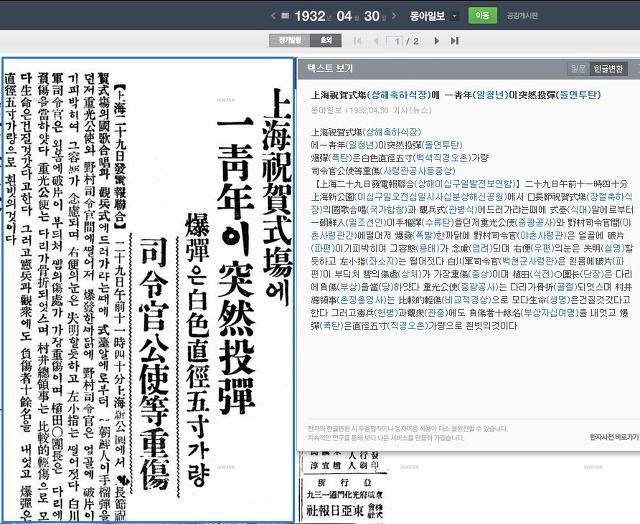Click the 東亞日報社 publisher block

tap(344, 510)
